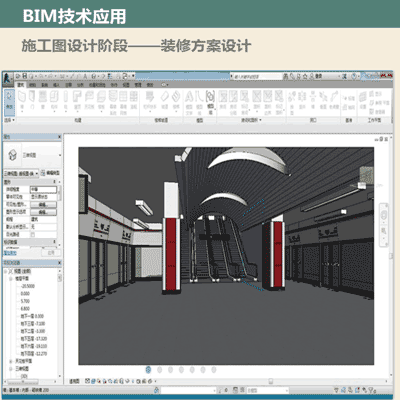Expand the ceiling plans tree node
The image size is (400, 400).
click(x=11, y=361)
